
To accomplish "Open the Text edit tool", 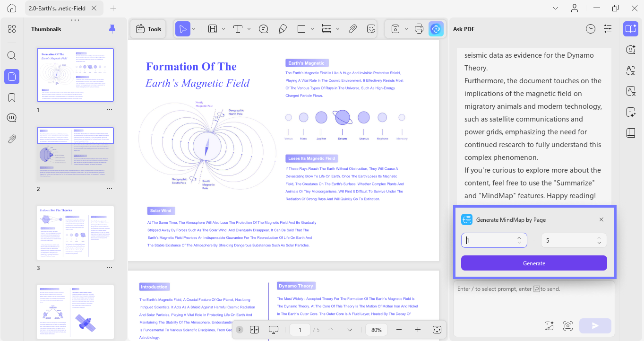I will [x=238, y=28].
